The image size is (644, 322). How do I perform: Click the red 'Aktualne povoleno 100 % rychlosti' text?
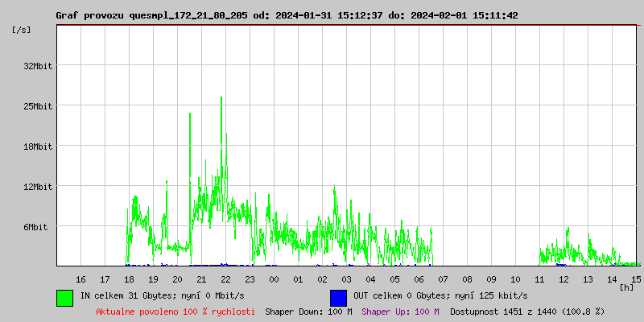175,311
